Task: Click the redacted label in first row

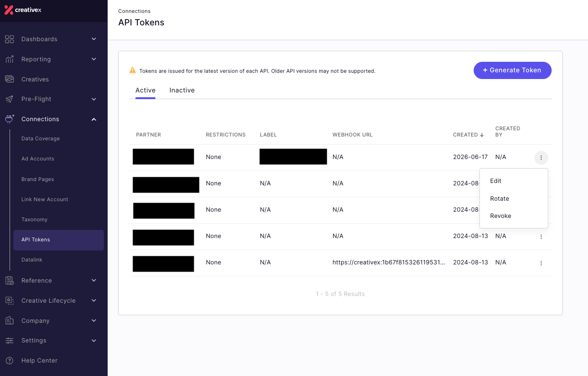Action: point(293,157)
